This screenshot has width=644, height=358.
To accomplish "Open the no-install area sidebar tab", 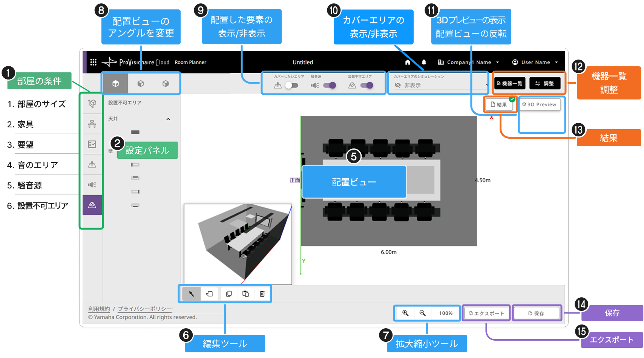I will [92, 205].
